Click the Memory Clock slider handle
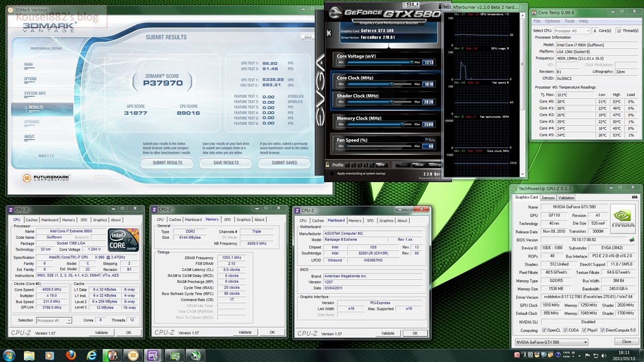Image resolution: width=644 pixels, height=362 pixels. point(402,124)
